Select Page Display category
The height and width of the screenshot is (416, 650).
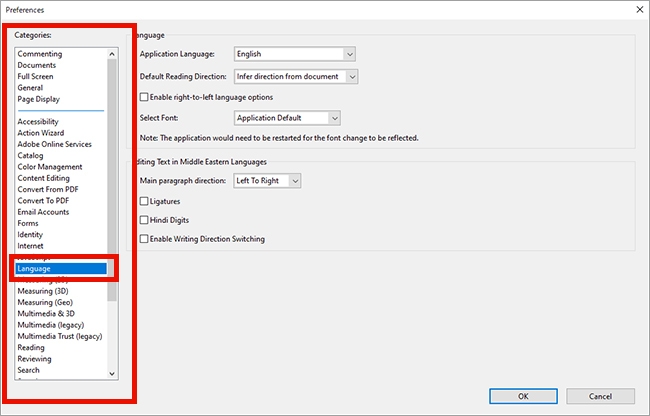tap(38, 99)
